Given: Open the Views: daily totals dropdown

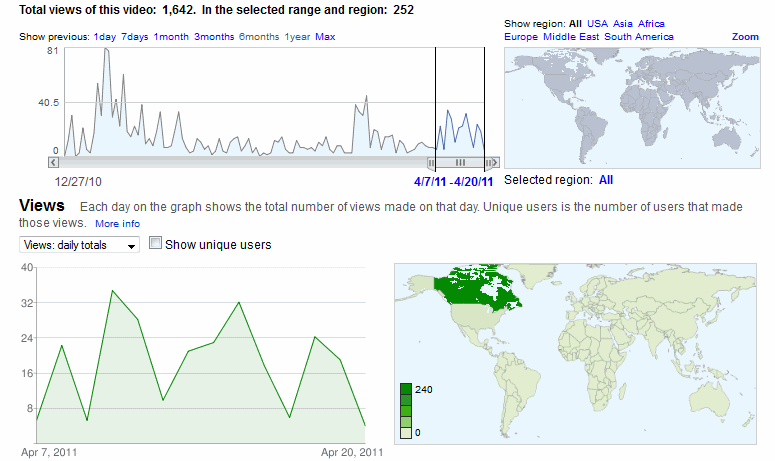Looking at the screenshot, I should tap(79, 245).
